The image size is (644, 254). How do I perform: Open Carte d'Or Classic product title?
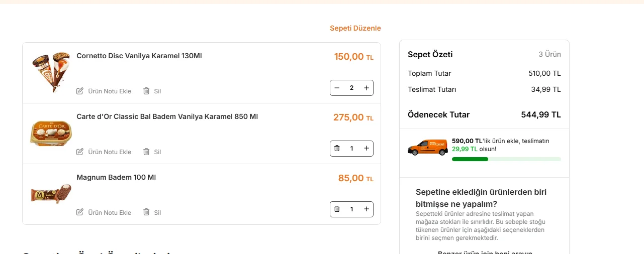click(167, 116)
